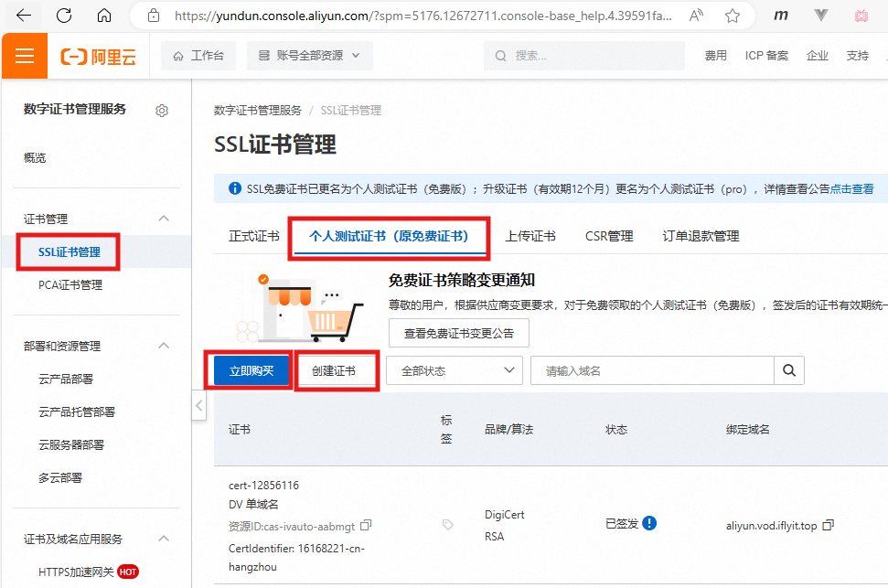The width and height of the screenshot is (888, 588).
Task: Click the read aloud icon in address bar
Action: pos(696,16)
